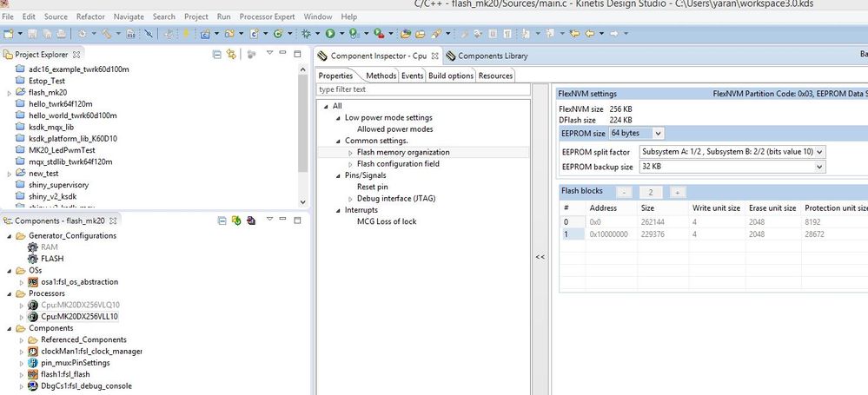This screenshot has width=868, height=395.
Task: Click the Generate Processor Expert Code icon in Components view
Action: tap(236, 221)
